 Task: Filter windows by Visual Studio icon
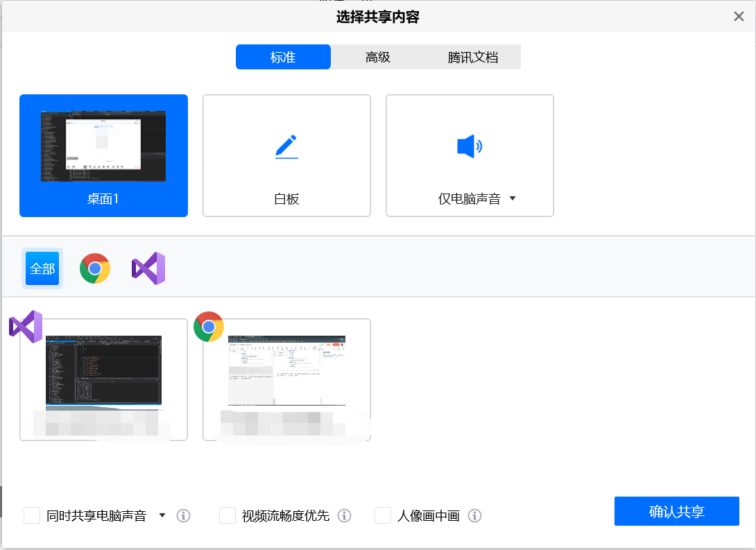click(x=148, y=268)
